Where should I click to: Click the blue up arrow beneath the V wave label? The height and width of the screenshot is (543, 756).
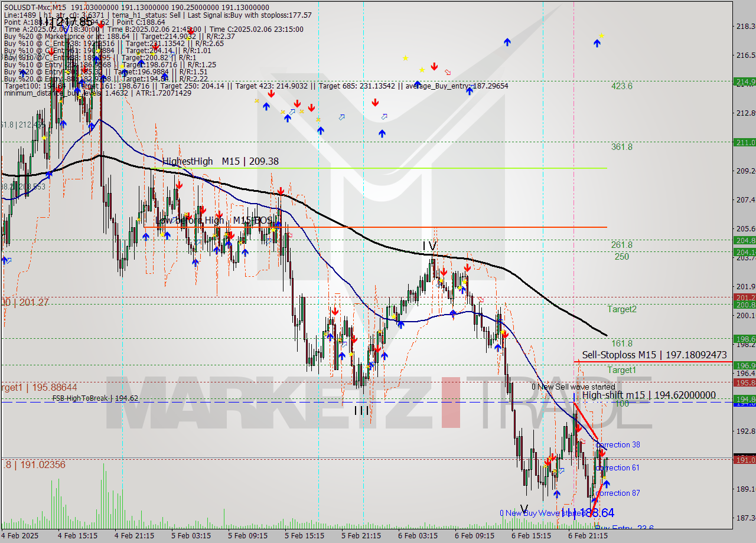(556, 495)
